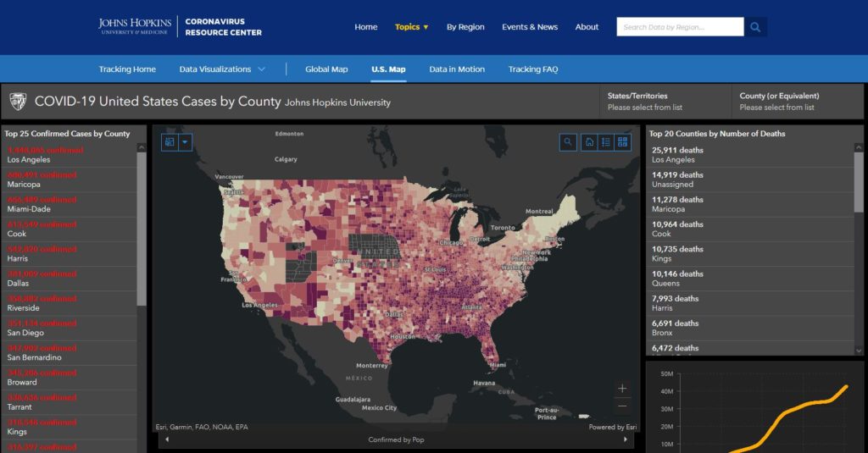Select Tarrant in confirmed cases list
The image size is (868, 453).
click(x=70, y=402)
